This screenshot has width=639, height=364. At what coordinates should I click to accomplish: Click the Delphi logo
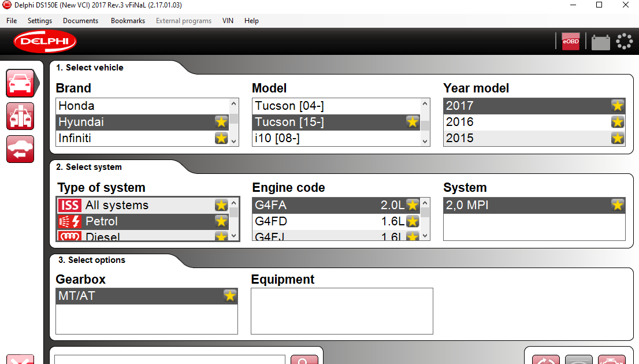[x=45, y=41]
